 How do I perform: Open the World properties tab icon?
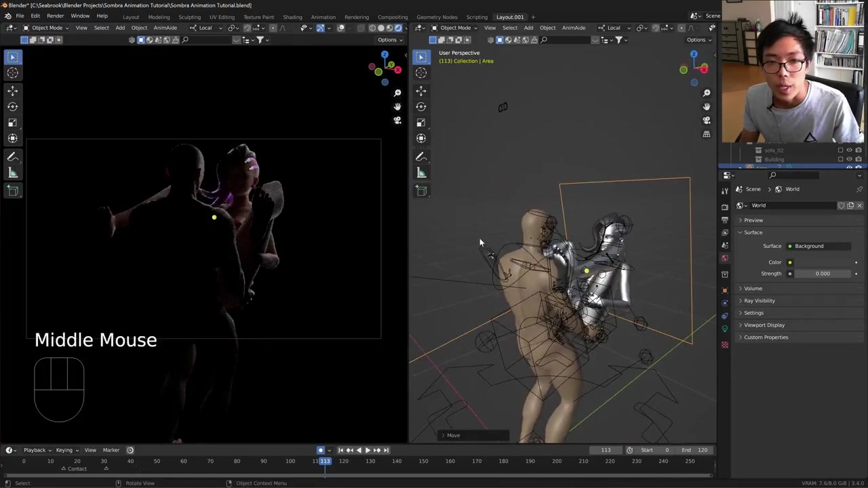(x=725, y=258)
